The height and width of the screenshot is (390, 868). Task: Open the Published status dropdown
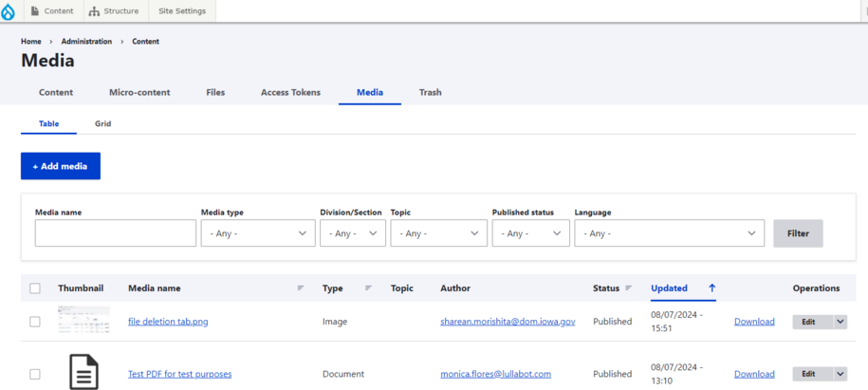(x=530, y=233)
